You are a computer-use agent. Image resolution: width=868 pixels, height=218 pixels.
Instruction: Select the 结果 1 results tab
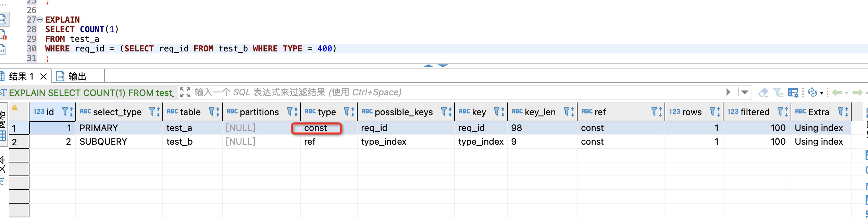[x=21, y=76]
